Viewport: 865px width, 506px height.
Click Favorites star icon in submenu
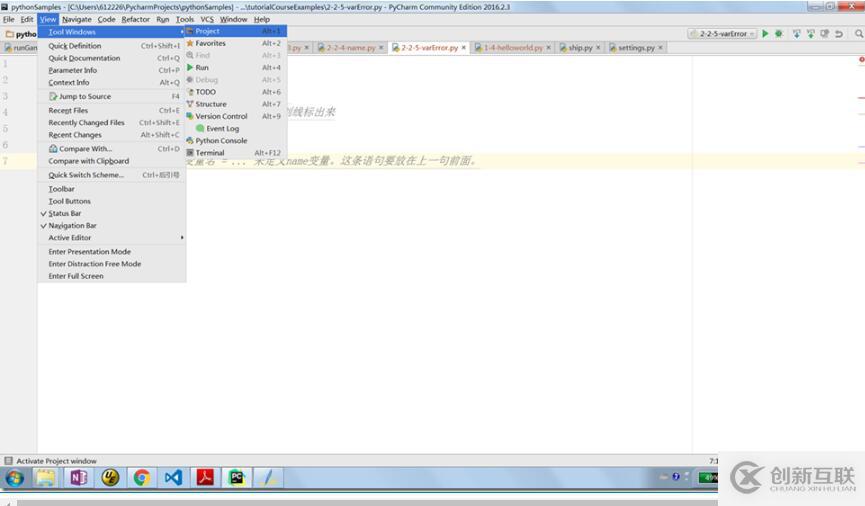[x=190, y=43]
